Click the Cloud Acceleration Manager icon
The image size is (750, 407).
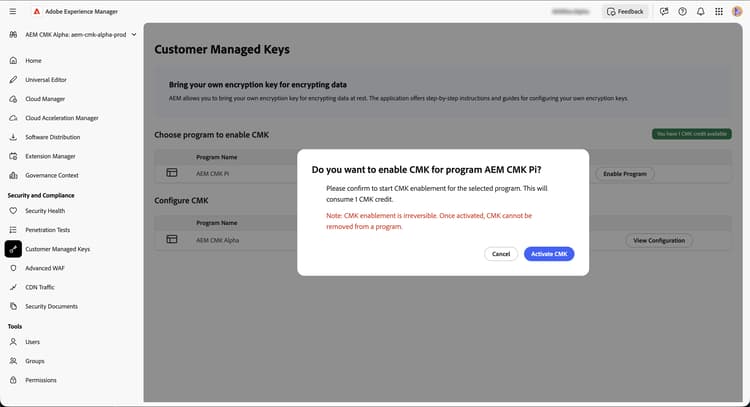click(13, 118)
